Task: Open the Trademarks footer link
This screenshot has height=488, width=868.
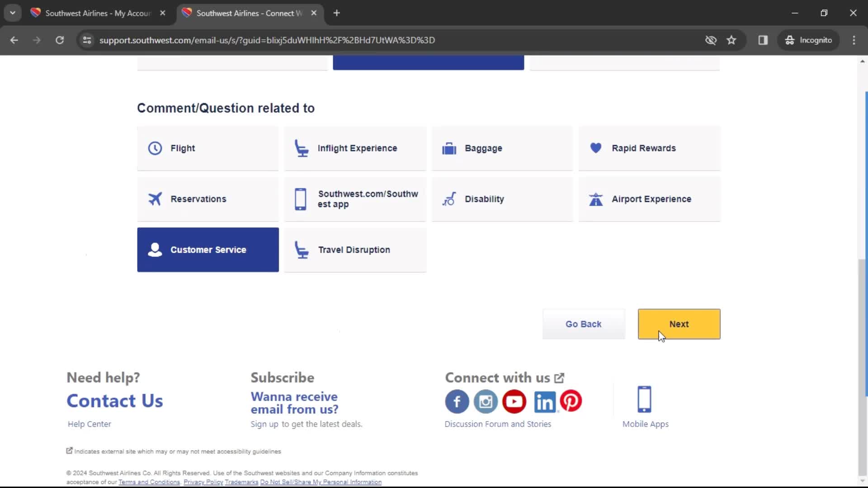Action: point(241,482)
